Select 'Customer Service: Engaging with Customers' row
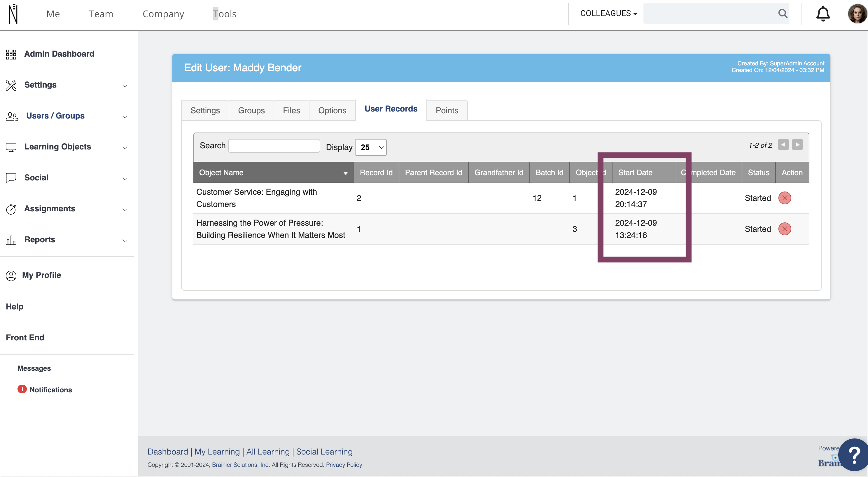Viewport: 868px width, 477px height. click(x=501, y=198)
